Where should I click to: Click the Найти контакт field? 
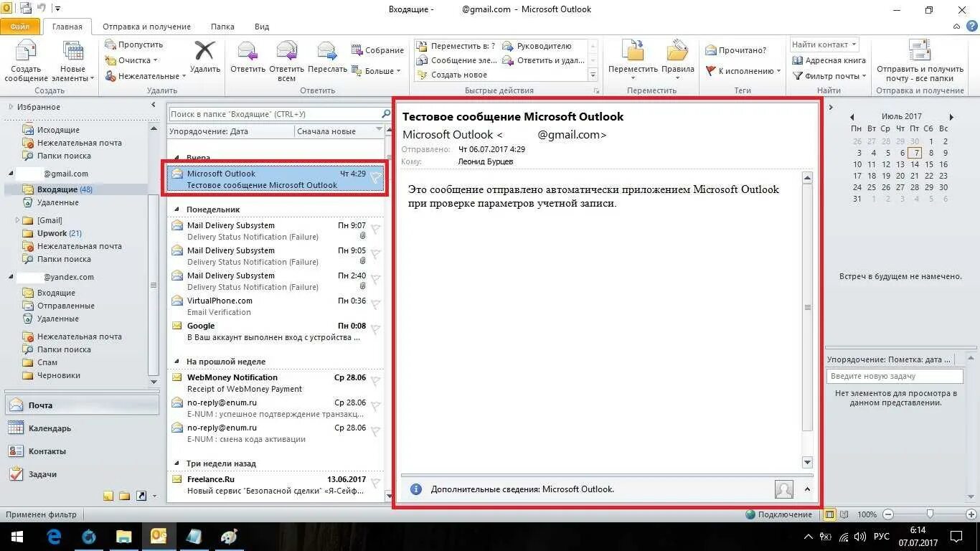pos(824,44)
